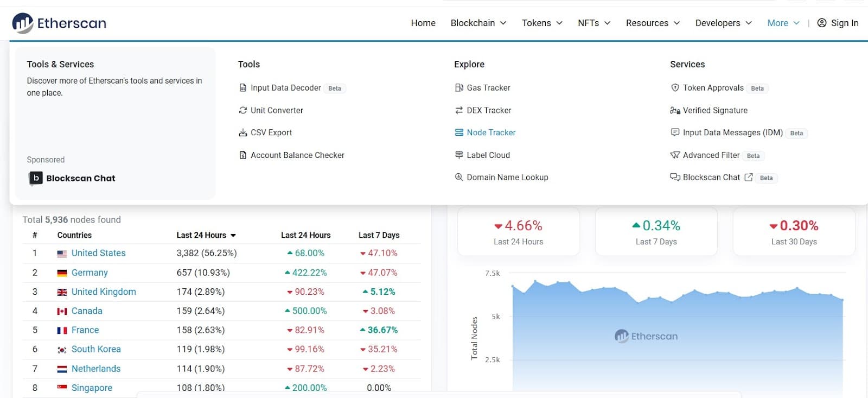The height and width of the screenshot is (398, 868).
Task: Open Node Tracker from Explore menu
Action: 491,132
